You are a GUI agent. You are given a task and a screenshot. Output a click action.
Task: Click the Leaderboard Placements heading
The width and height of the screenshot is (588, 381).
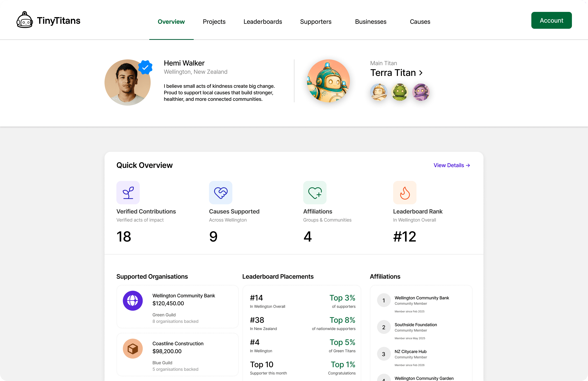(x=278, y=276)
